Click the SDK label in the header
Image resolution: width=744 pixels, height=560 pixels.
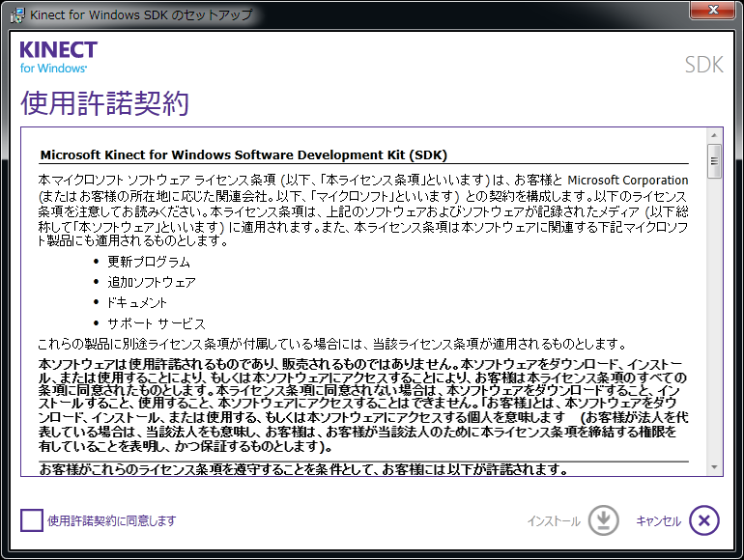[x=703, y=65]
